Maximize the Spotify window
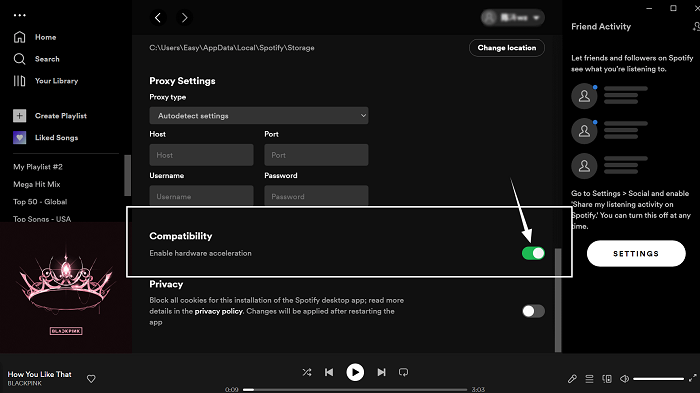 coord(673,8)
